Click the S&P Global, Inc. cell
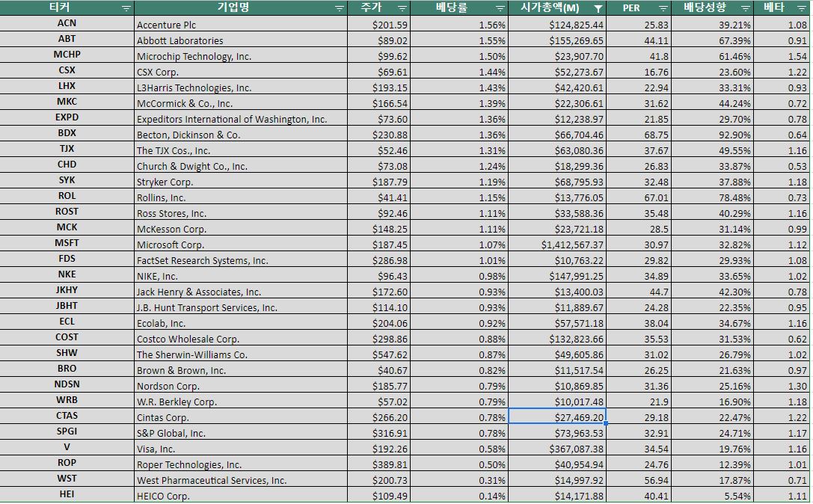The height and width of the screenshot is (504, 813). 241,432
